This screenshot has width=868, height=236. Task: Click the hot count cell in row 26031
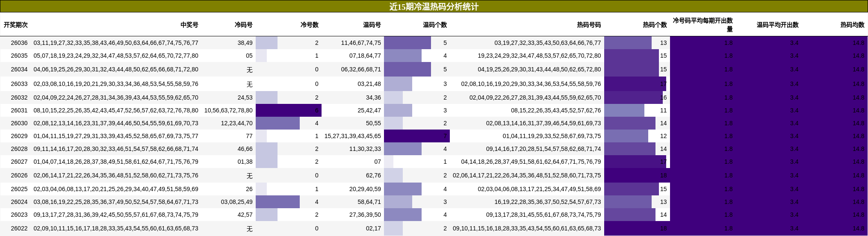pyautogui.click(x=637, y=110)
